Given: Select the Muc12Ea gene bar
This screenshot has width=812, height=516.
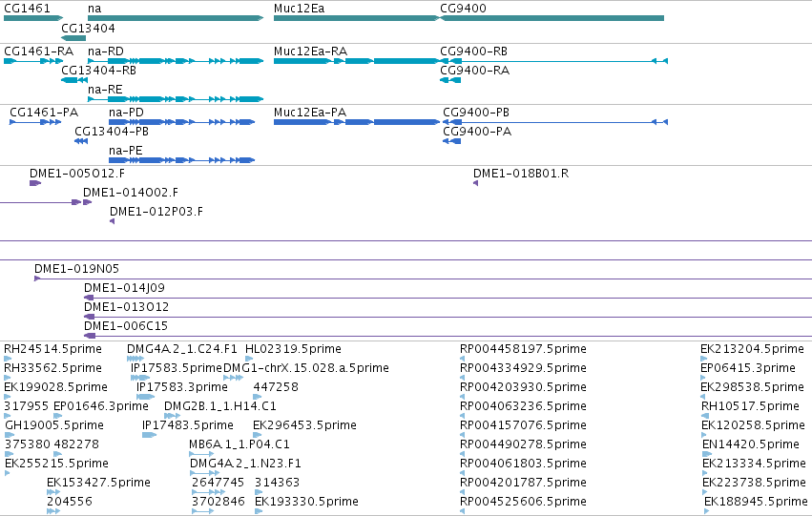Looking at the screenshot, I should click(x=356, y=18).
